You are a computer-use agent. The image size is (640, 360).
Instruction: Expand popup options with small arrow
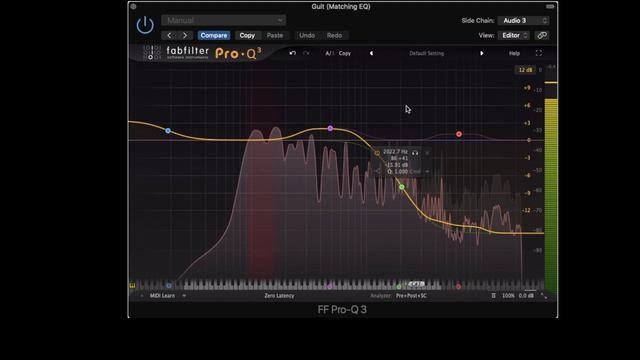427,171
